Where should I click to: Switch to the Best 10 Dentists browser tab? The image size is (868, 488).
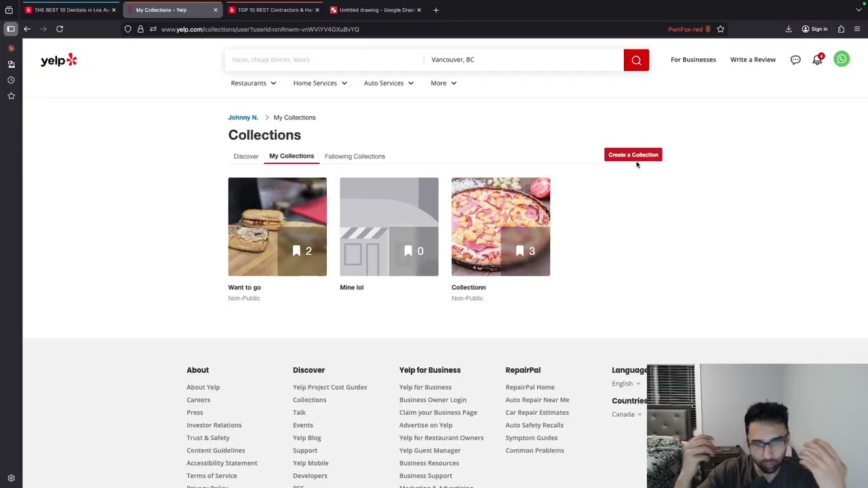coord(71,10)
